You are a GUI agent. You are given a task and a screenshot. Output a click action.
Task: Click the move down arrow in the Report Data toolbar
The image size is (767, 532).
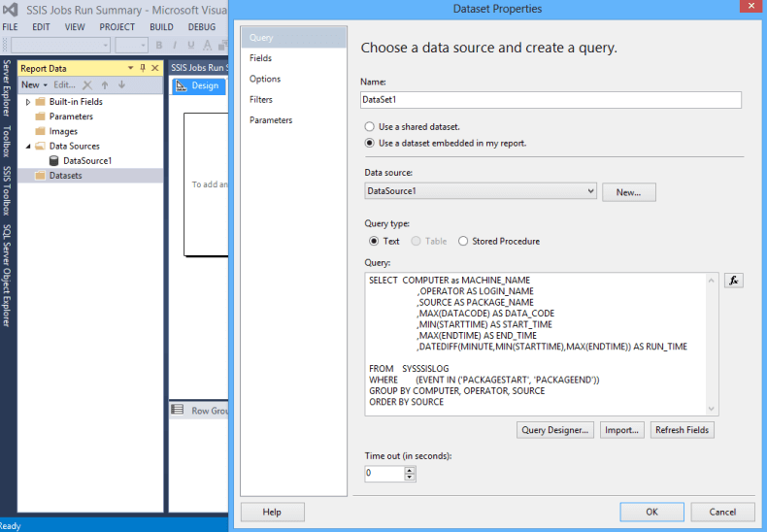click(x=121, y=85)
